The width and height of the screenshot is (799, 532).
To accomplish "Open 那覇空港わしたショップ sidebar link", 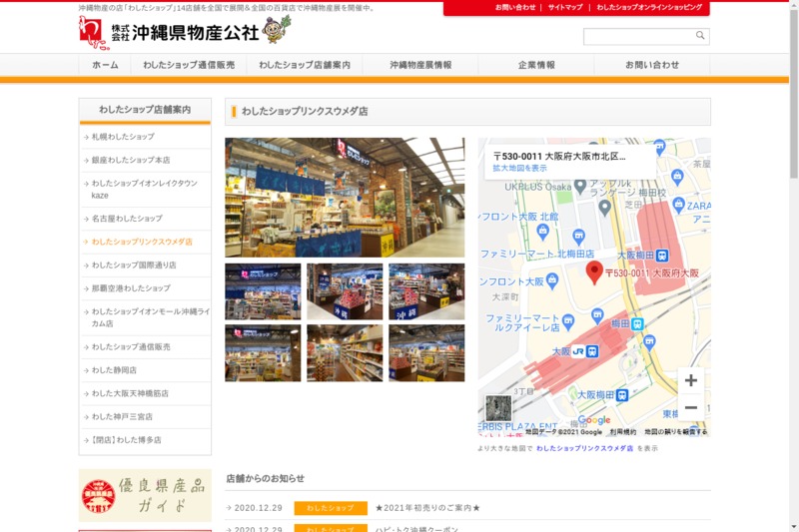I will (x=131, y=288).
